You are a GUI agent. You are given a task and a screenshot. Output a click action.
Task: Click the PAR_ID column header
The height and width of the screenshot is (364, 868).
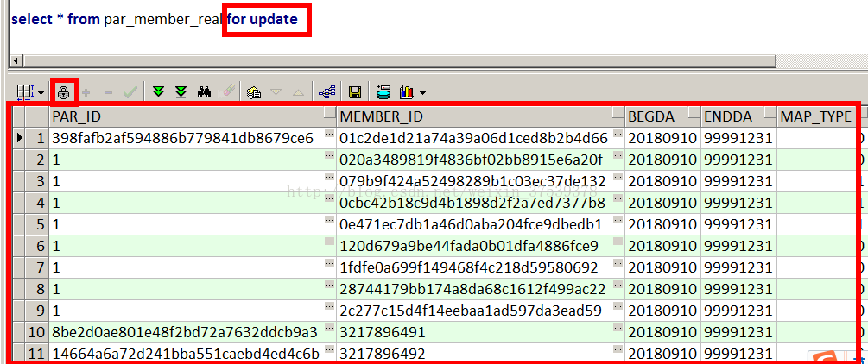point(193,116)
